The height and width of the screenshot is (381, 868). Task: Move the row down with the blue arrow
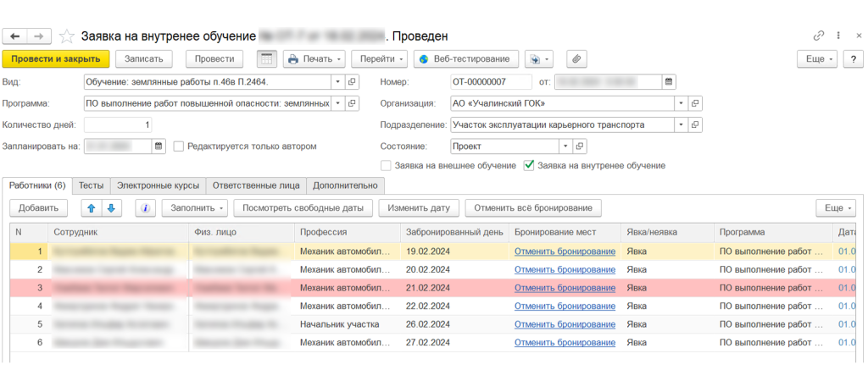[x=110, y=208]
